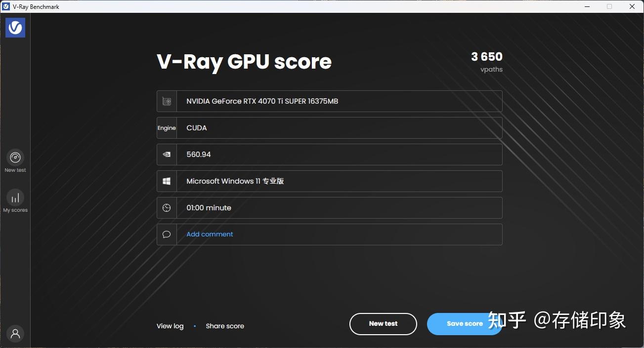Screen dimensions: 644x348
Task: Click the Windows icon next to the OS name
Action: (167, 181)
